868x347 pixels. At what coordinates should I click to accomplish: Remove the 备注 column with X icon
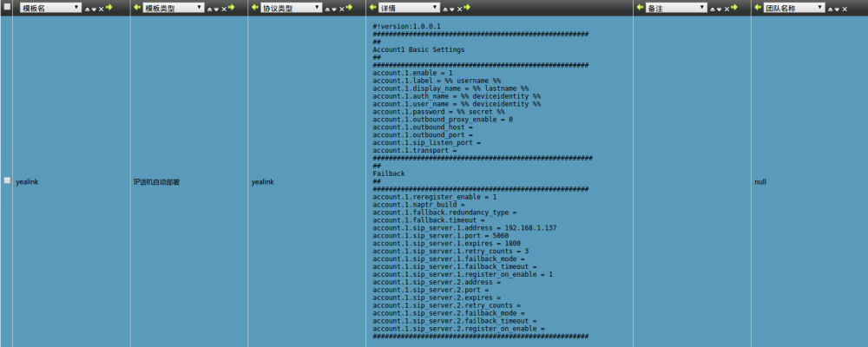click(x=727, y=9)
